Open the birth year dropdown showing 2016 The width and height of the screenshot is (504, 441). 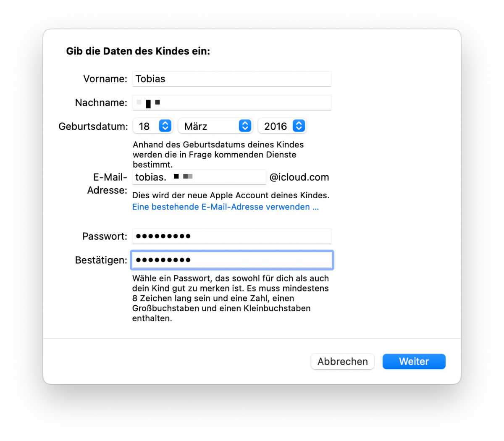tap(282, 126)
